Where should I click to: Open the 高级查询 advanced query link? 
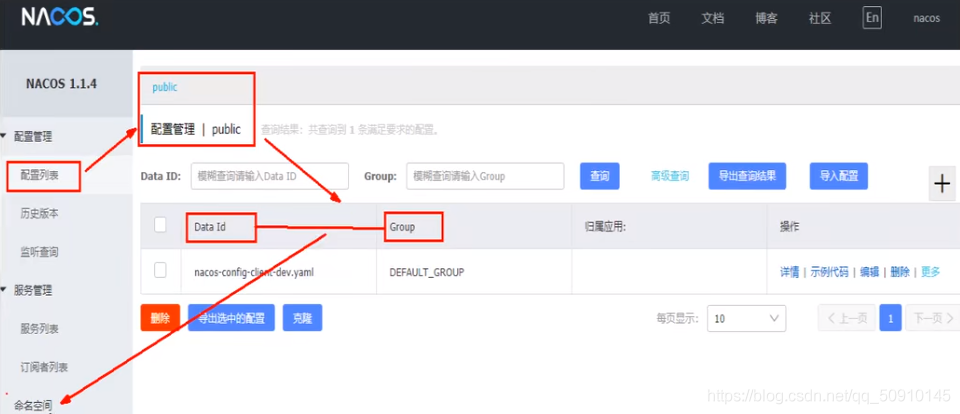point(670,176)
